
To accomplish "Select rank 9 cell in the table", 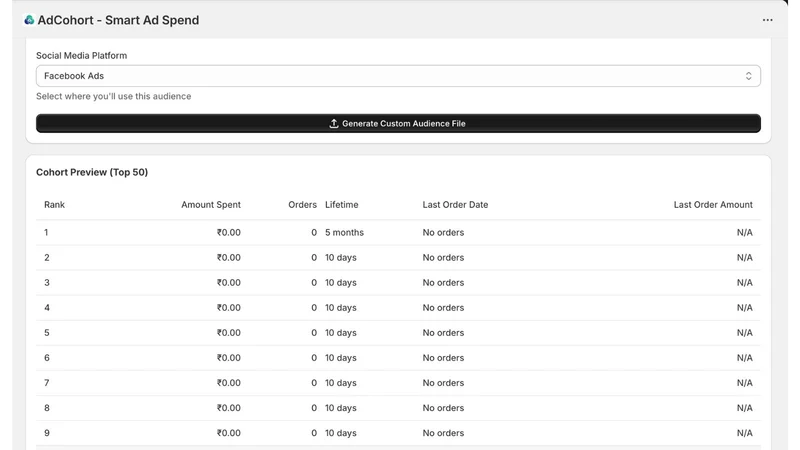I will [46, 433].
